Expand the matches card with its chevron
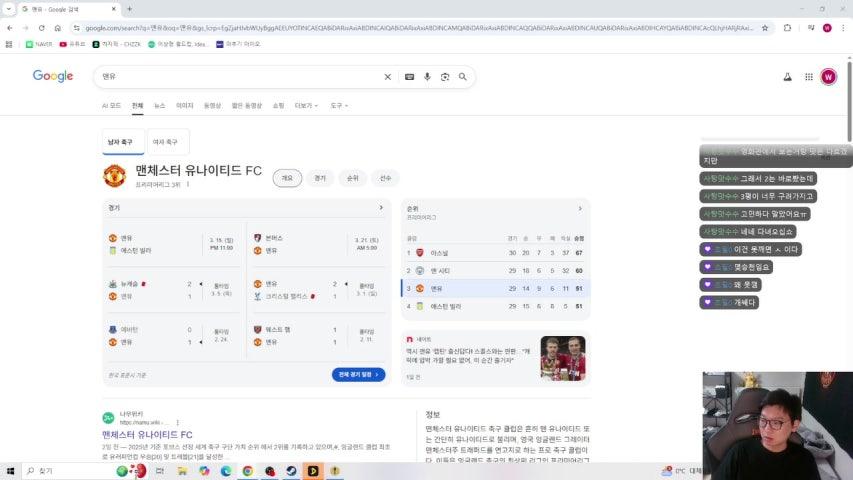 coord(381,208)
